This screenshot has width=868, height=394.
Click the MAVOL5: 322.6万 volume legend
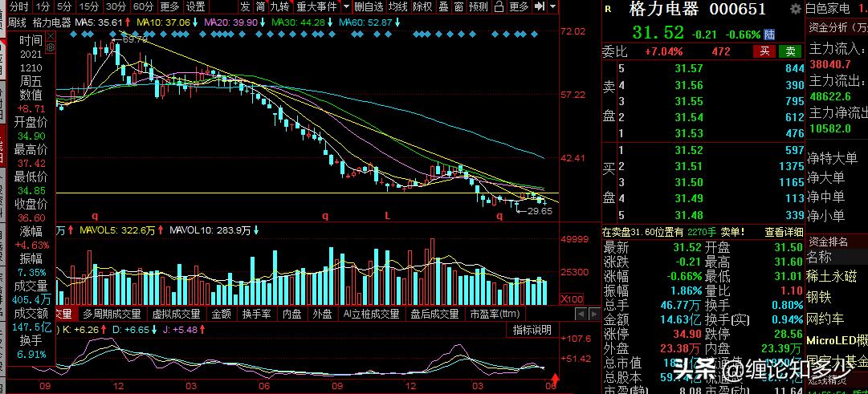[x=117, y=230]
